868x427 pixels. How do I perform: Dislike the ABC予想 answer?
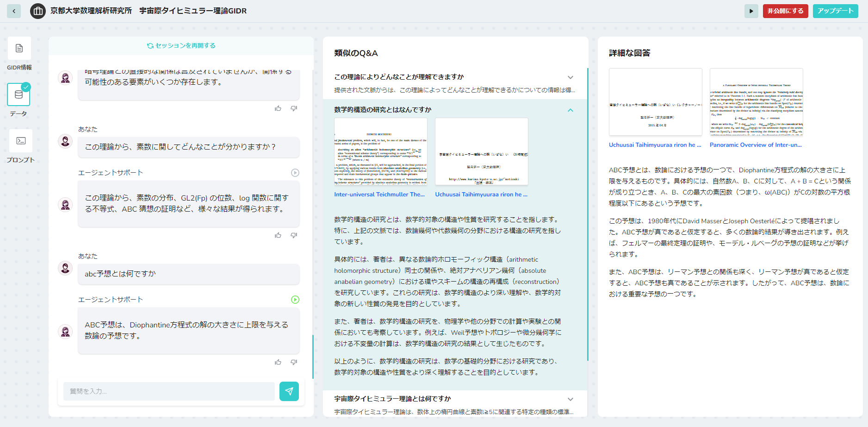[294, 362]
